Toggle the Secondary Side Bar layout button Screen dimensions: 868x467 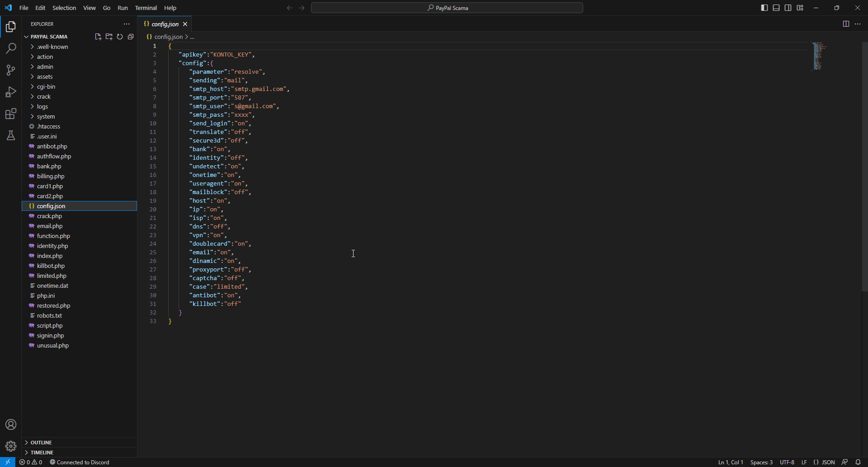coord(788,8)
